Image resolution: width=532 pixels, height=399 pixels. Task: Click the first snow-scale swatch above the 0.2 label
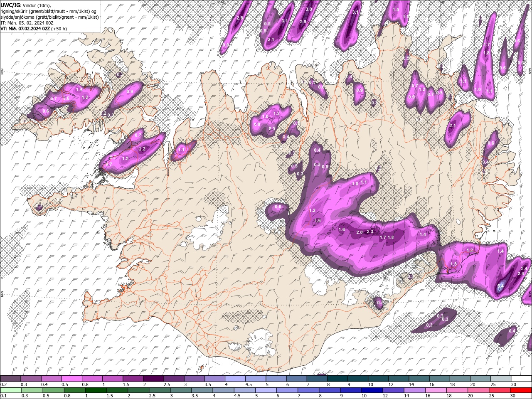coord(10,379)
